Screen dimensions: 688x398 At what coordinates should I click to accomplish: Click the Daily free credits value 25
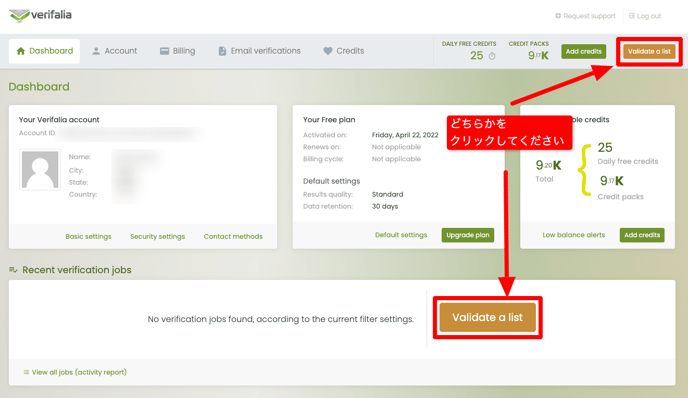point(605,147)
